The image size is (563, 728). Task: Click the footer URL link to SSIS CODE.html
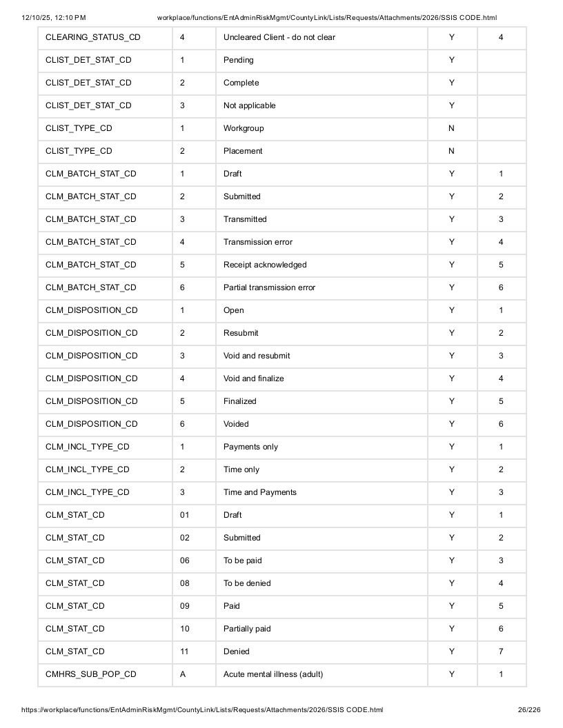[202, 709]
